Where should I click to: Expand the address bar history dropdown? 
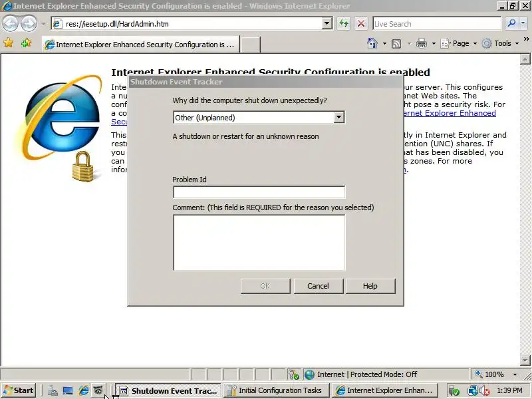(327, 24)
